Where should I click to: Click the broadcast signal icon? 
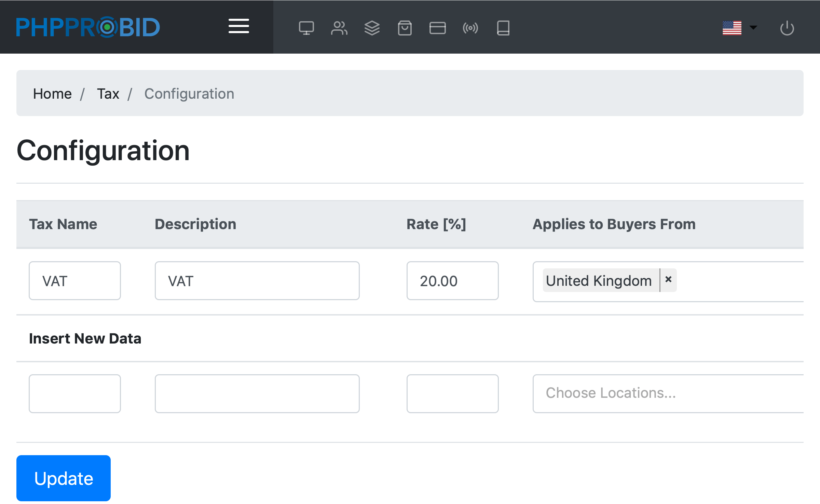(470, 28)
